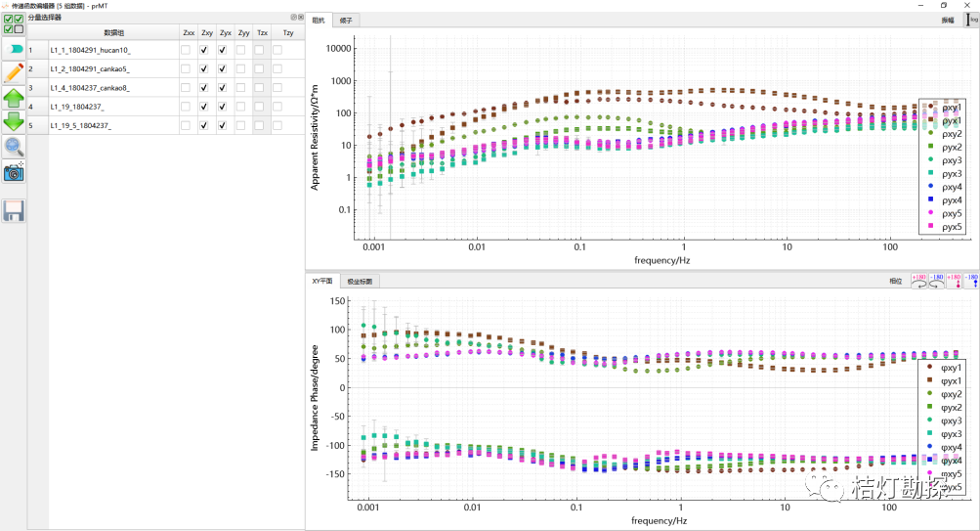The height and width of the screenshot is (531, 980).
Task: Select dataset row L1_19_1804237_
Action: pyautogui.click(x=113, y=107)
